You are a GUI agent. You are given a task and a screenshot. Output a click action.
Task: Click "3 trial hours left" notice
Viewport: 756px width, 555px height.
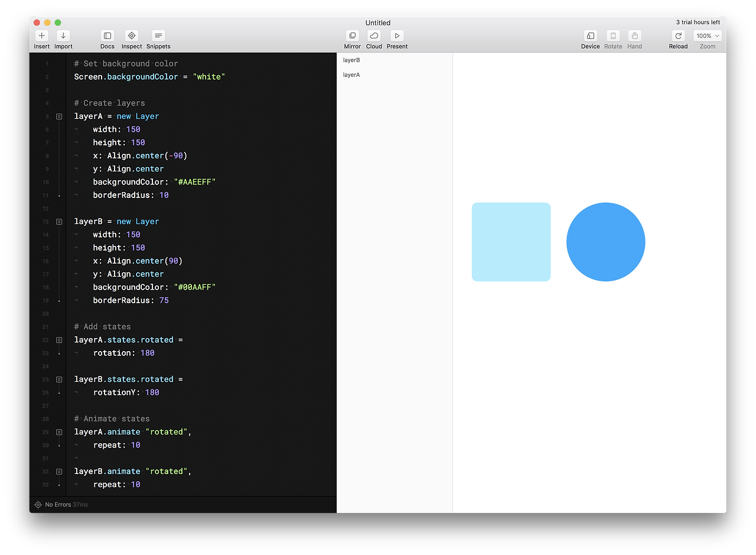(x=698, y=22)
